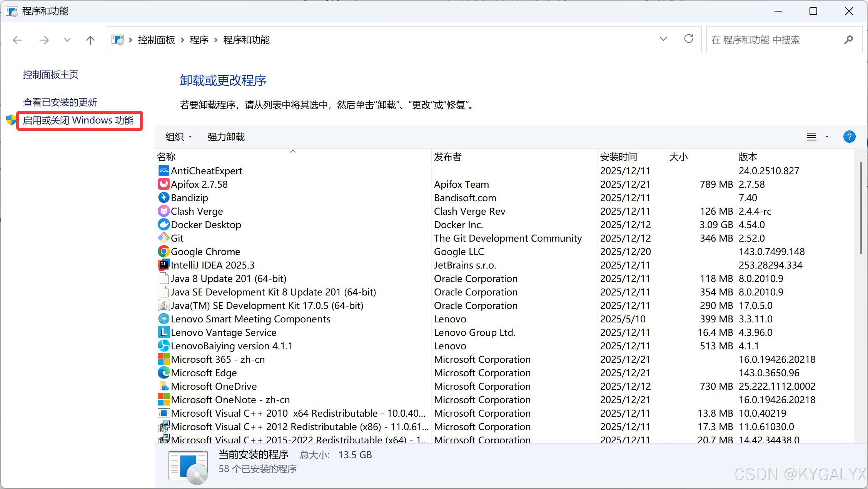
Task: Click the Apifox 2.7.58 icon
Action: [164, 184]
